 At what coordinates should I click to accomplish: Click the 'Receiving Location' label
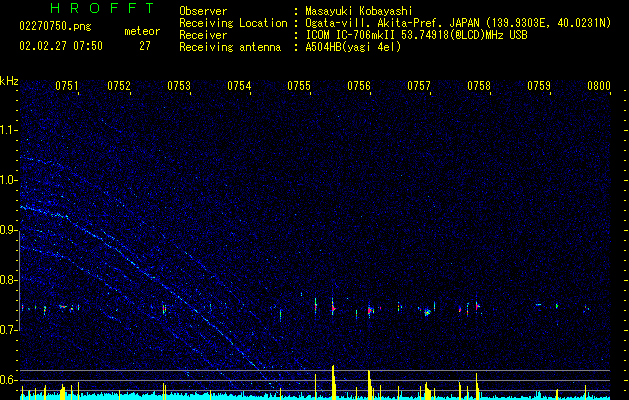point(233,23)
